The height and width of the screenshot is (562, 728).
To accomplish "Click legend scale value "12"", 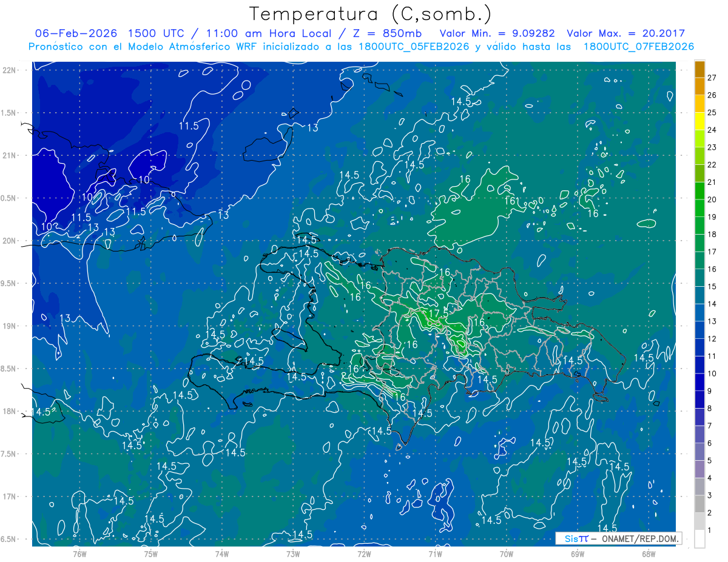I will 712,339.
